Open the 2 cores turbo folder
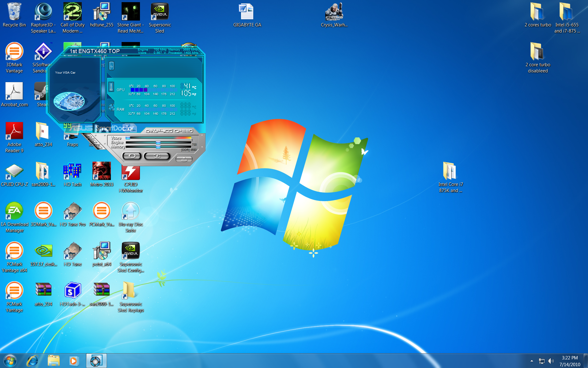Screen dimensions: 588x368 [538, 15]
